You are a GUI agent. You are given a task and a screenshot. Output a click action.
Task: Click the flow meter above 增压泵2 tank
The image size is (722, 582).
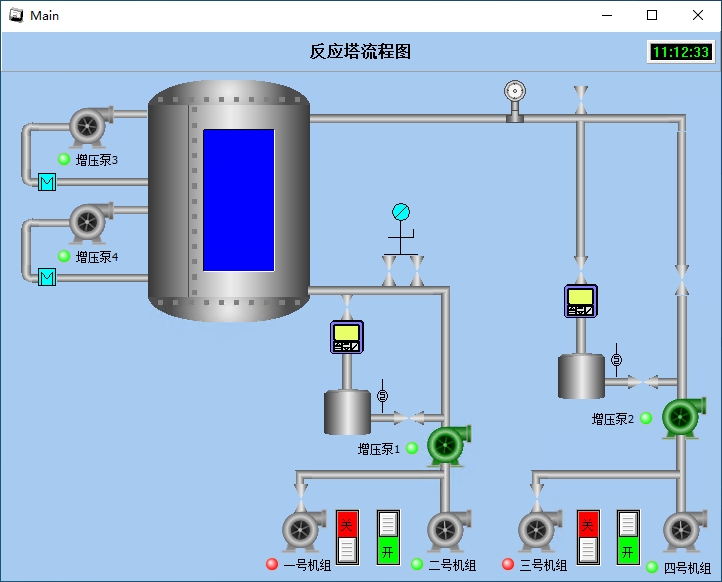581,301
